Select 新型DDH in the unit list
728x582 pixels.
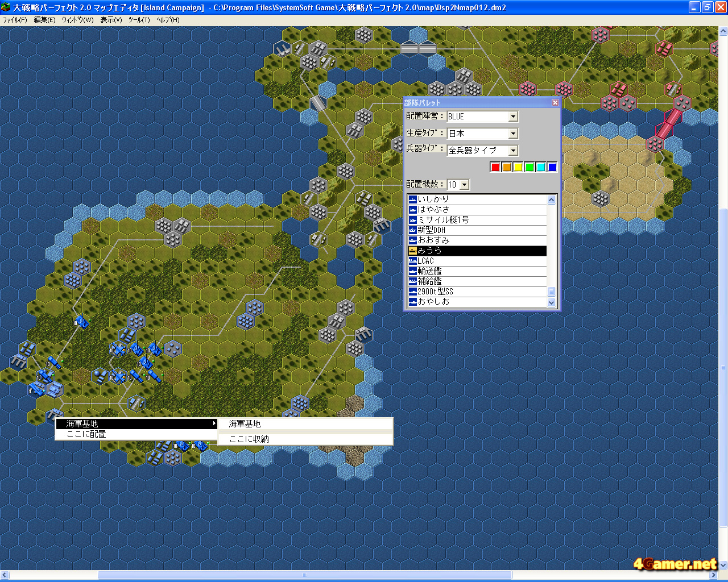point(477,230)
